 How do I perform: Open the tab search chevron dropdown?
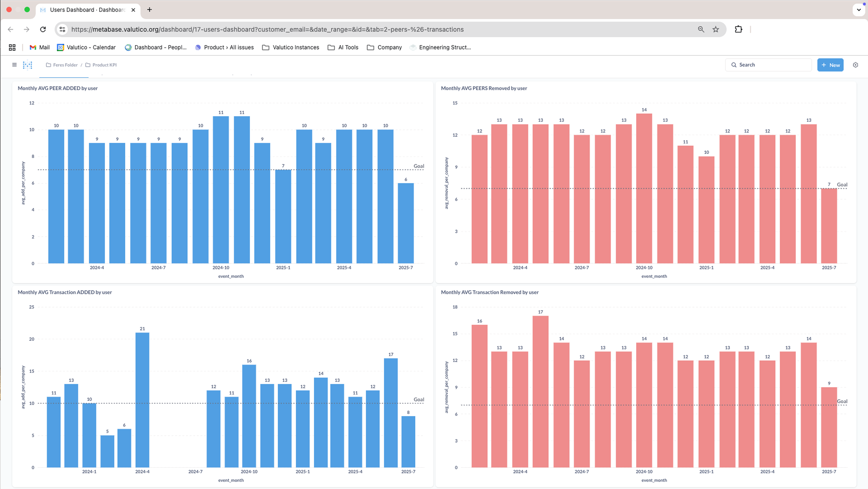(x=858, y=10)
